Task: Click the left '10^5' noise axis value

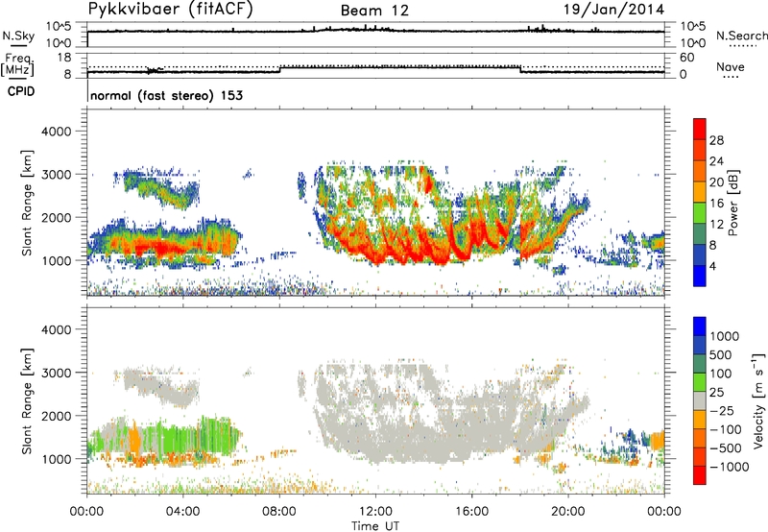Action: coord(59,27)
